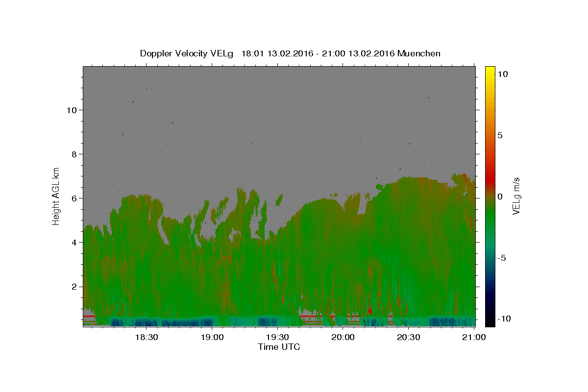The image size is (588, 392).
Task: Click the '19:00' time axis label
Action: 212,338
